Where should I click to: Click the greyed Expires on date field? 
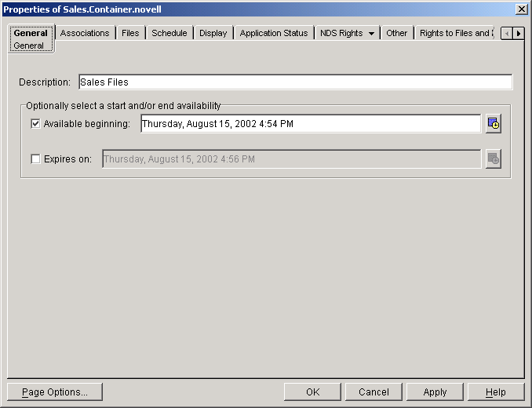[x=291, y=158]
